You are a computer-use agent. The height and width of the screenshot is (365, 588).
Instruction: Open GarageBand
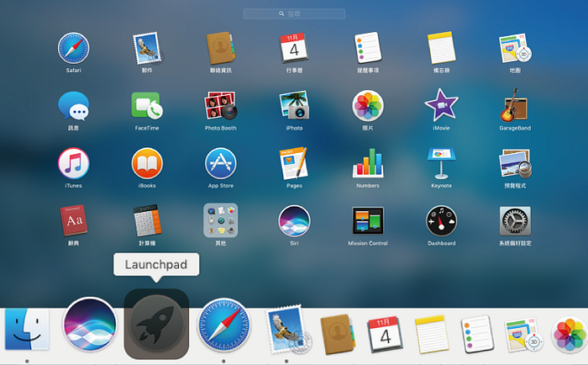pos(515,105)
